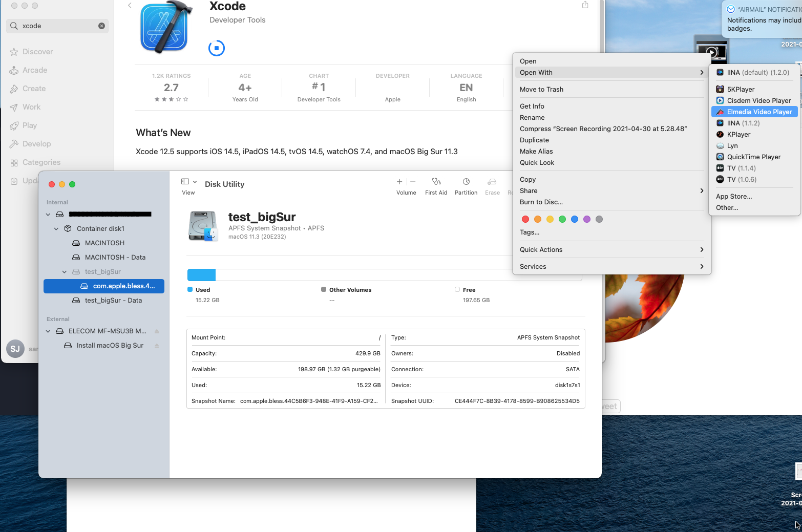802x532 pixels.
Task: Open Tags… from the context menu
Action: coord(611,232)
